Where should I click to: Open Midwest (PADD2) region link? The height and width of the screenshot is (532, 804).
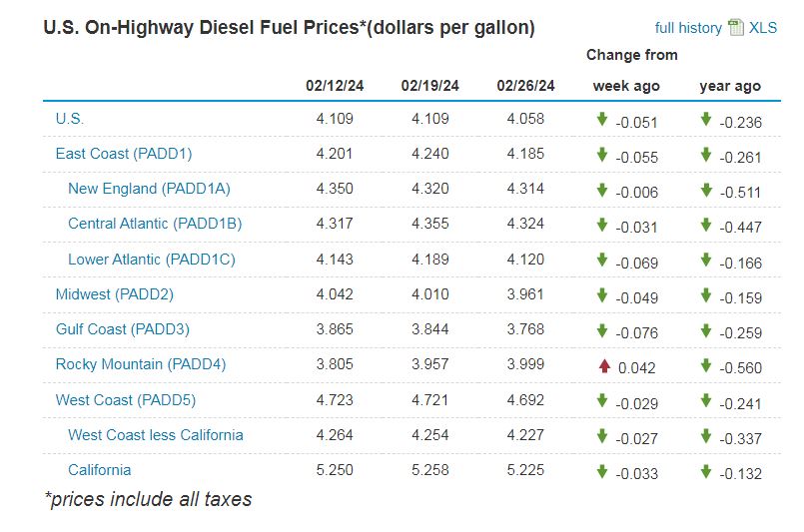[116, 294]
